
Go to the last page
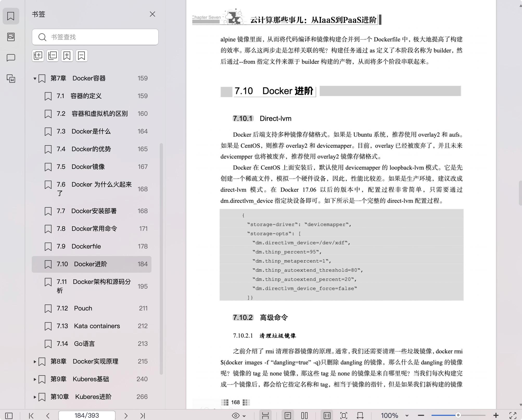(x=143, y=416)
